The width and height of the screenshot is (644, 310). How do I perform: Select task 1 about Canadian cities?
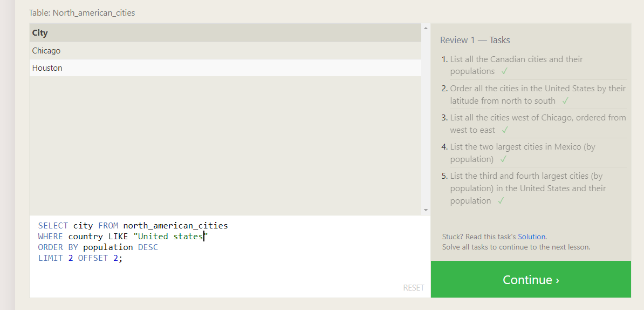516,59
